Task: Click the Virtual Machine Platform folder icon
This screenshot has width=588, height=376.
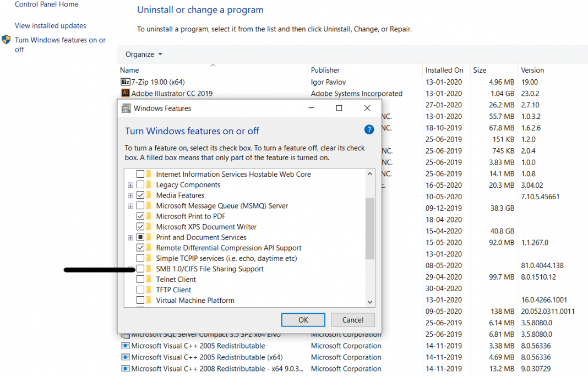Action: point(149,300)
